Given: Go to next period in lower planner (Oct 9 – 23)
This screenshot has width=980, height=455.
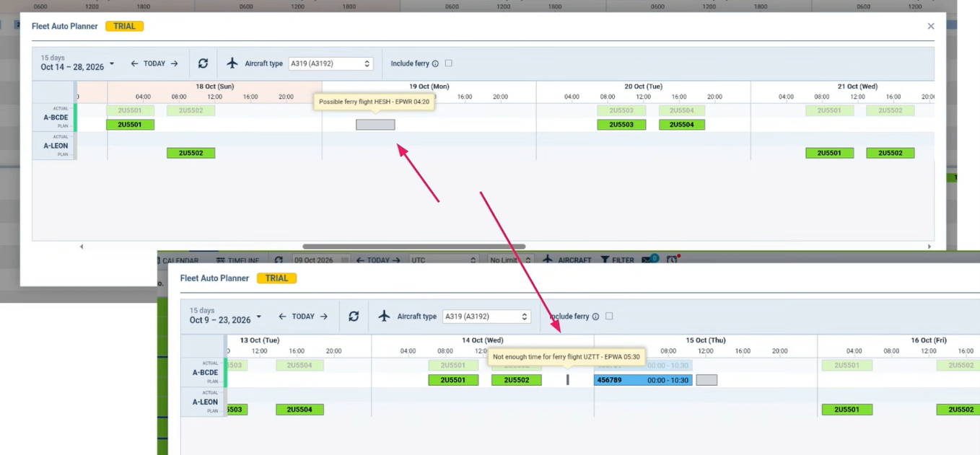Looking at the screenshot, I should click(323, 317).
